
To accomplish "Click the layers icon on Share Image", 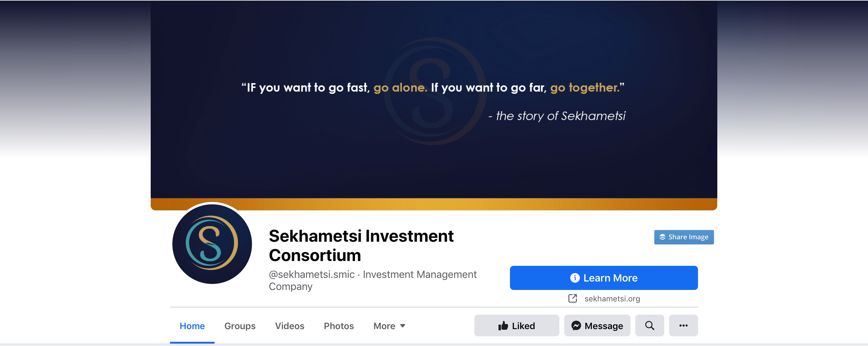I will (662, 237).
